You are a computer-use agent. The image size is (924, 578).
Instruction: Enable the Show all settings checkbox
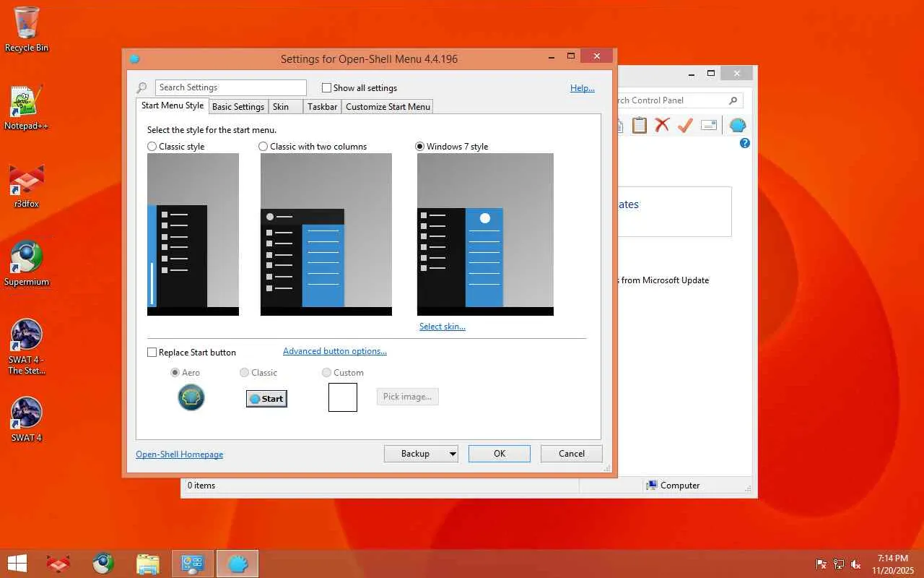point(326,88)
